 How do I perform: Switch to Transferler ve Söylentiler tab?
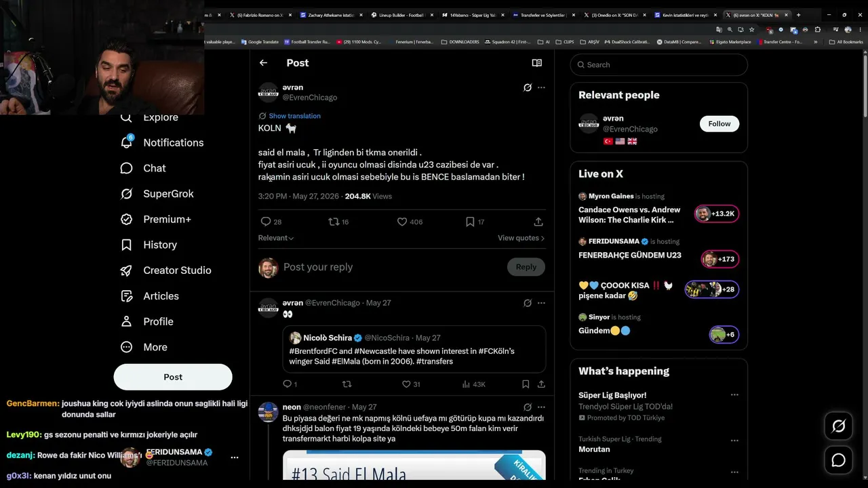(x=541, y=15)
